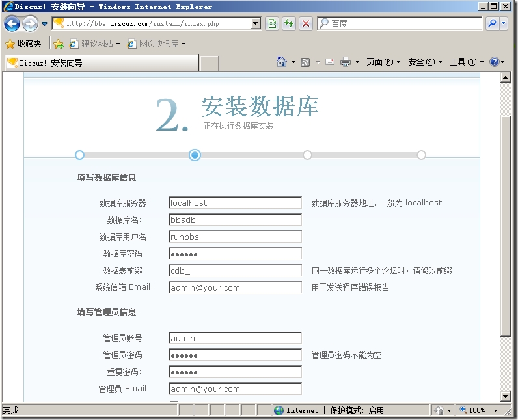Viewport: 518px width, 420px height.
Task: Click the 数据库密码 password field
Action: pos(235,254)
